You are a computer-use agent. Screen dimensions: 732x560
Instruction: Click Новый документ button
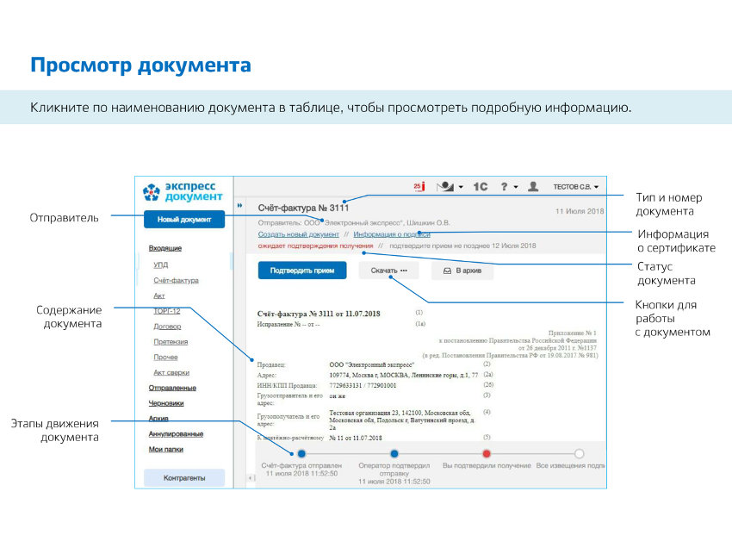[x=184, y=220]
